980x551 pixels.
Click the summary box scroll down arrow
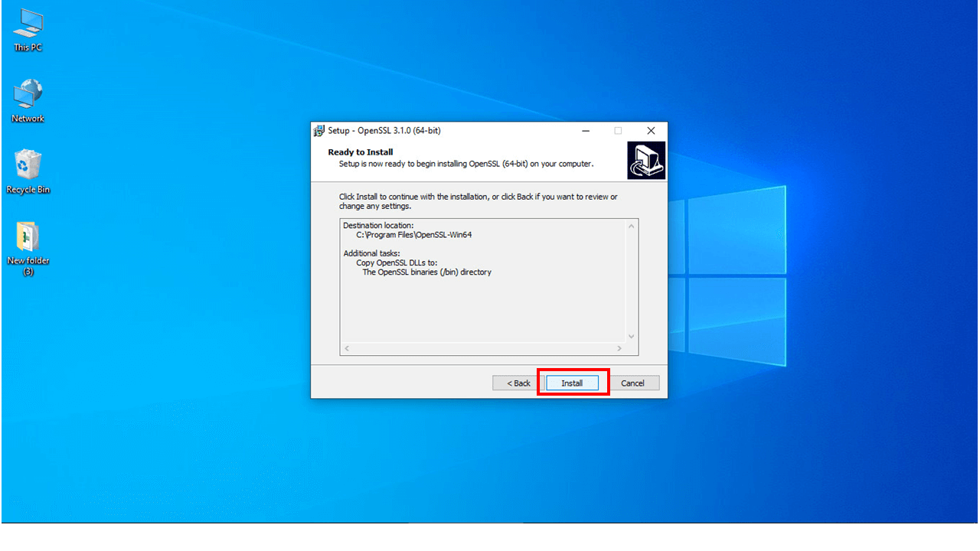click(x=631, y=336)
